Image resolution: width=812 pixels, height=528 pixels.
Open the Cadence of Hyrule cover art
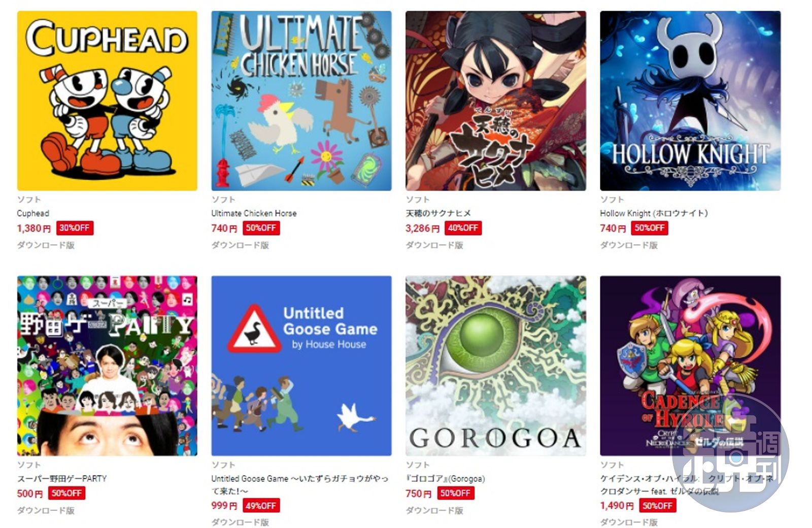(690, 366)
